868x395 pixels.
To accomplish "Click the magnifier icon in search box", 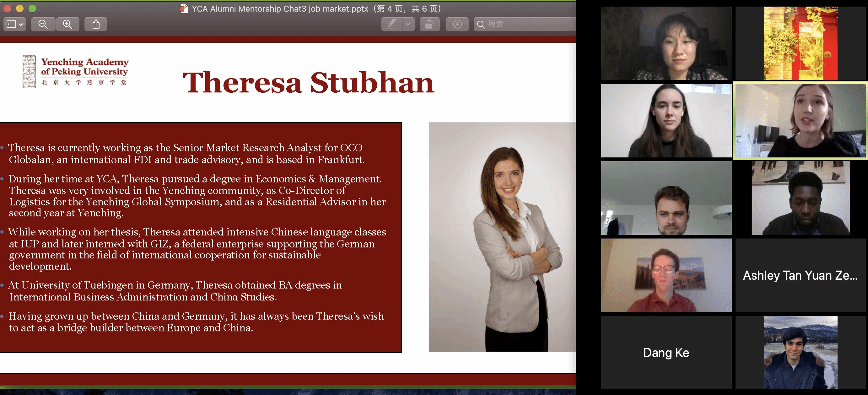I will [481, 24].
